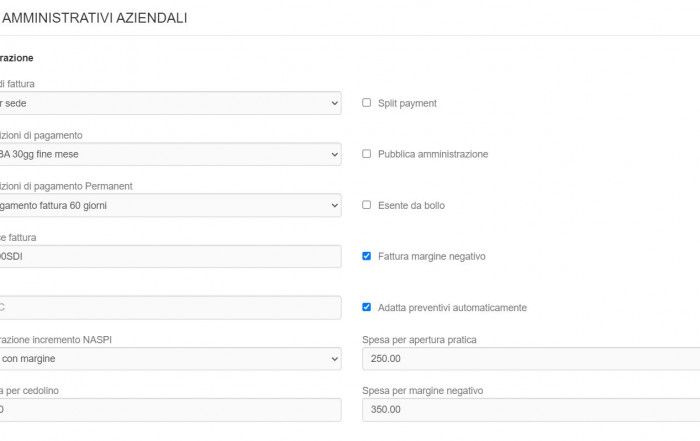Focus the Spesa per apertura pratica field
The image size is (700, 441).
coord(531,358)
